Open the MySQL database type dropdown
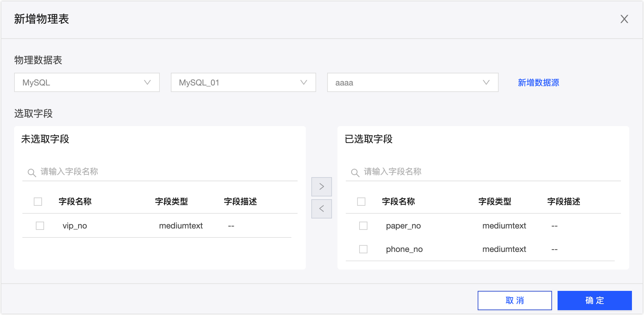The width and height of the screenshot is (644, 315). point(87,82)
